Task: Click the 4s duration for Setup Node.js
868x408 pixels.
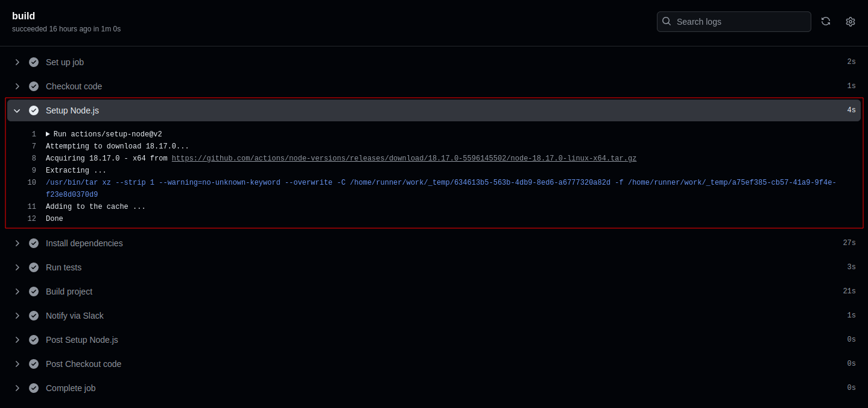Action: tap(851, 110)
